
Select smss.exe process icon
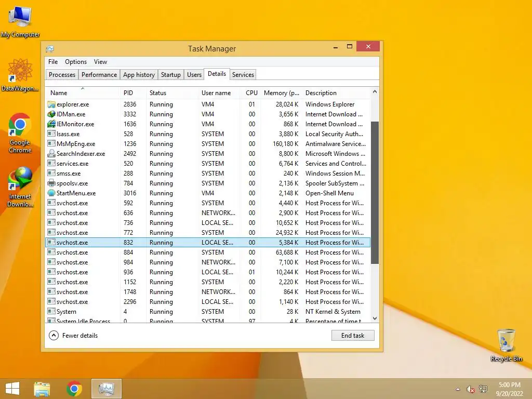tap(51, 173)
